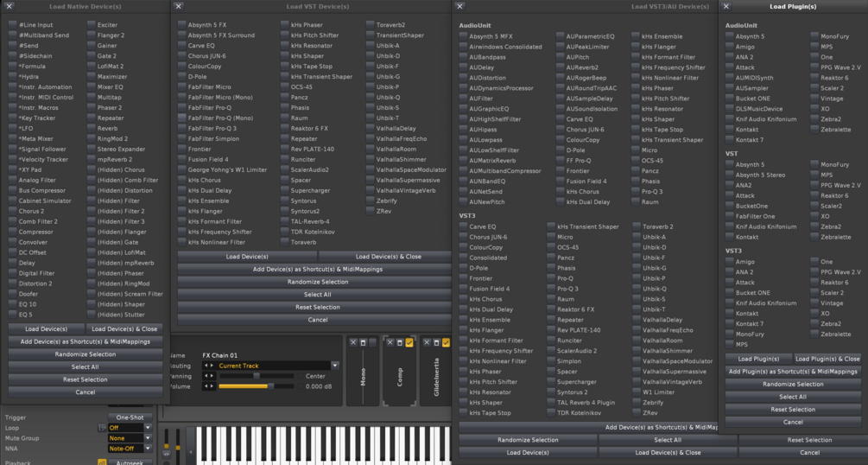Open the Mute Group None dropdown

[148, 438]
